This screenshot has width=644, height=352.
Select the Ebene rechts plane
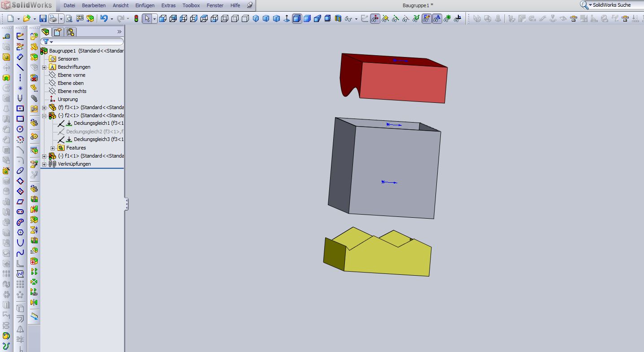tap(67, 91)
